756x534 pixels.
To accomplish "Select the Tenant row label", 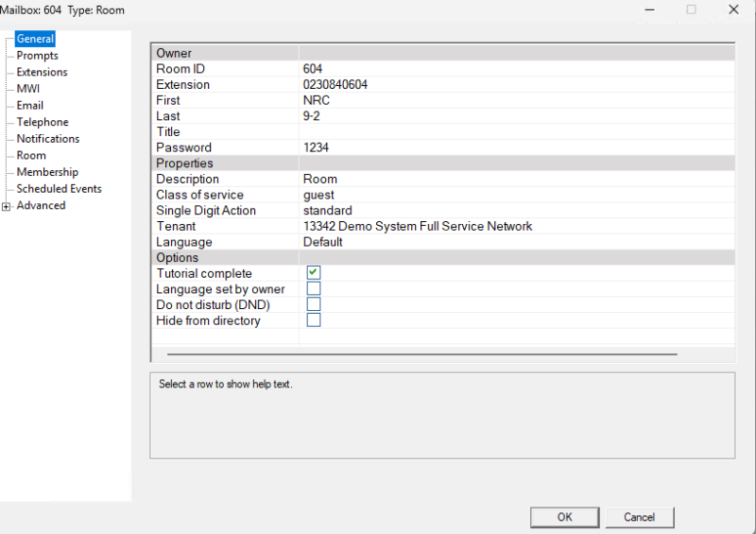I will click(x=176, y=226).
